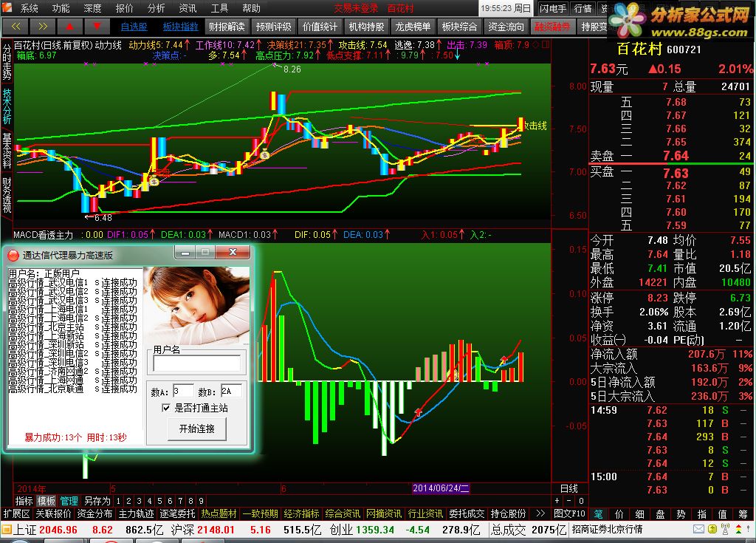Switch to the 指标 tab below chart

(24, 501)
